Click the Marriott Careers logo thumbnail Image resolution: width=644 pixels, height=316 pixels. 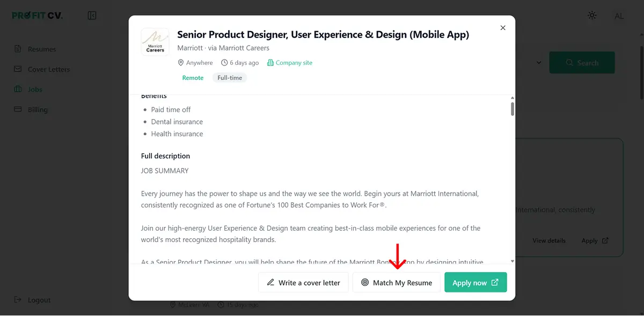(155, 42)
